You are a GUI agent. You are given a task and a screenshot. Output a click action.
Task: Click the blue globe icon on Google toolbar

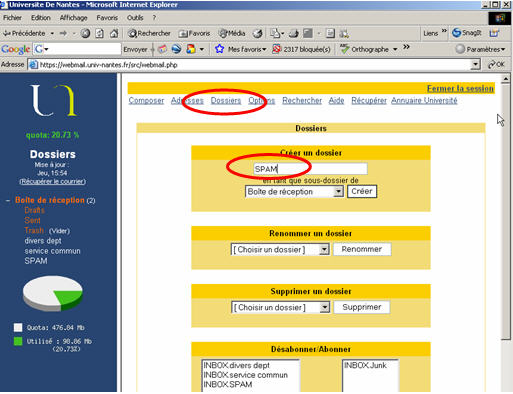point(176,49)
